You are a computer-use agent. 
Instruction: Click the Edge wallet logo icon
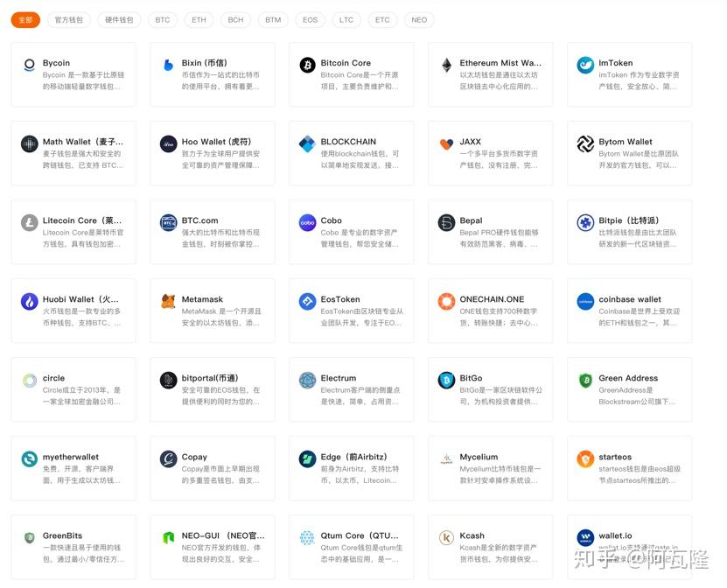pyautogui.click(x=307, y=459)
